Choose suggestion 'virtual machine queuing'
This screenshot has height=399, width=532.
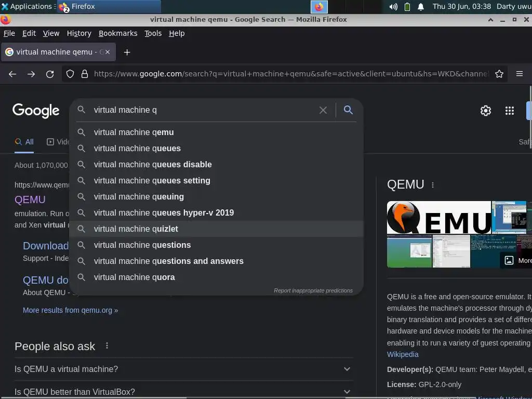216,197
